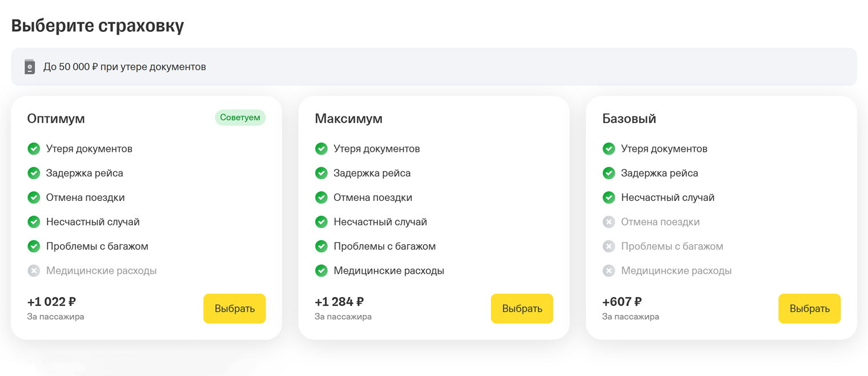This screenshot has width=868, height=376.
Task: Click green check beside Оптимум Задержка рейса
Action: 34,173
